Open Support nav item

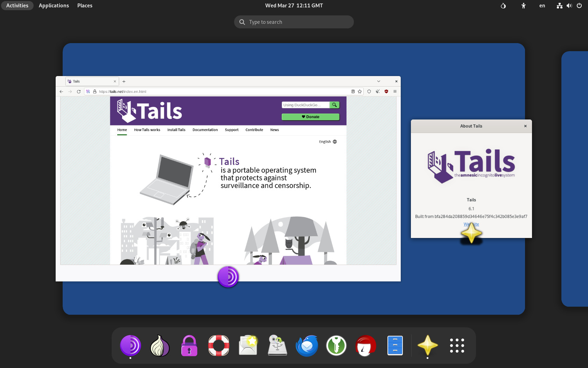click(x=232, y=130)
